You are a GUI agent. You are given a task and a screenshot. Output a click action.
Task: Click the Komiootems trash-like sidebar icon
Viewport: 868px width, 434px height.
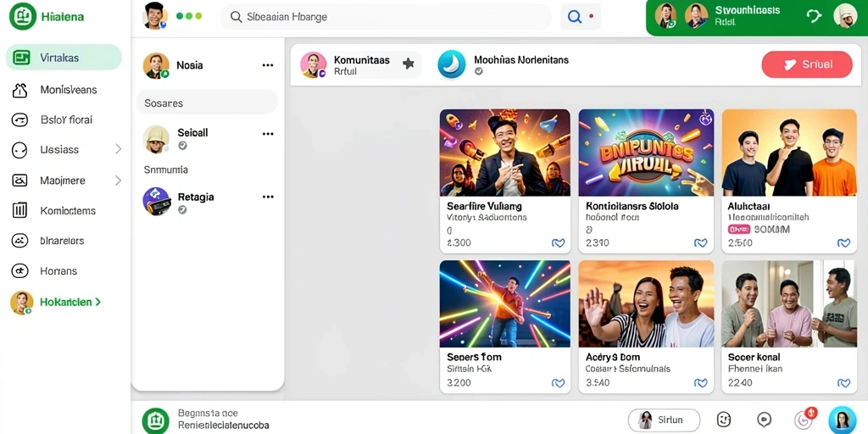coord(20,210)
